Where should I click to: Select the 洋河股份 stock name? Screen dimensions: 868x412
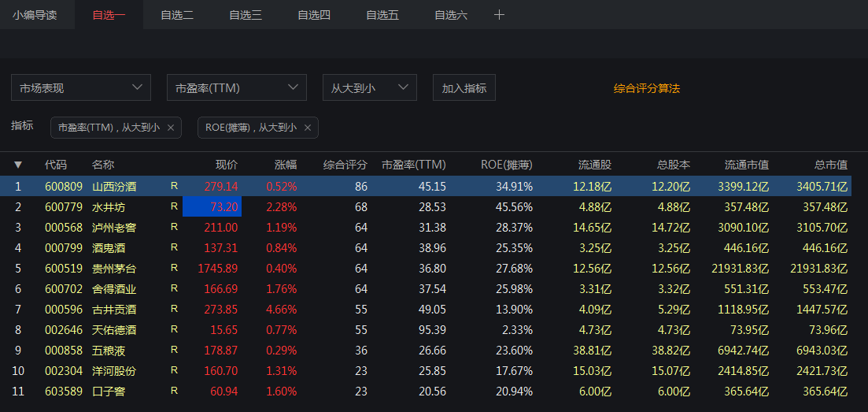(114, 371)
